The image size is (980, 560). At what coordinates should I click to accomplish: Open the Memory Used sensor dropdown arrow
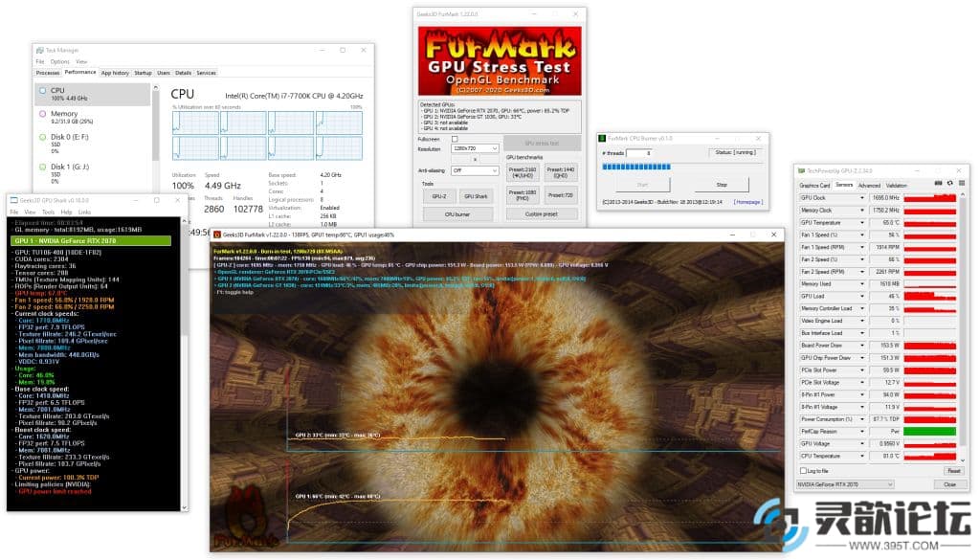[862, 284]
